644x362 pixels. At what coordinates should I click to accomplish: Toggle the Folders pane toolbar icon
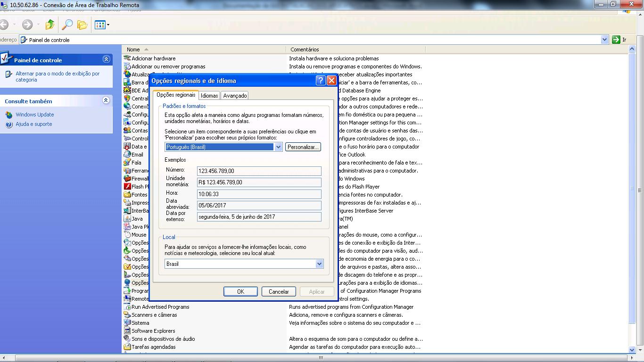click(82, 25)
